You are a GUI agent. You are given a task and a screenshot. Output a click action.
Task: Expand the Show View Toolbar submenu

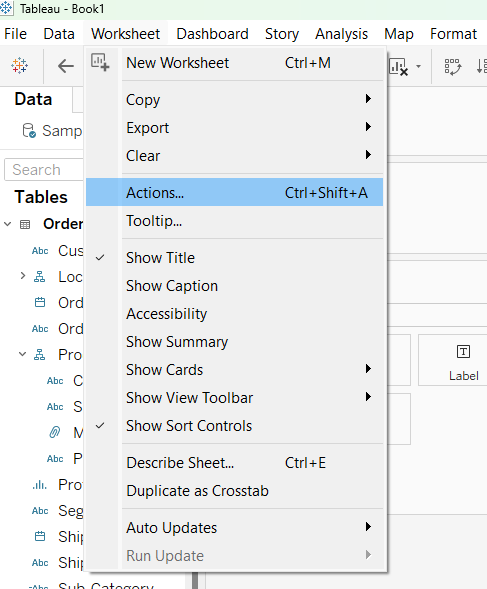(x=234, y=398)
